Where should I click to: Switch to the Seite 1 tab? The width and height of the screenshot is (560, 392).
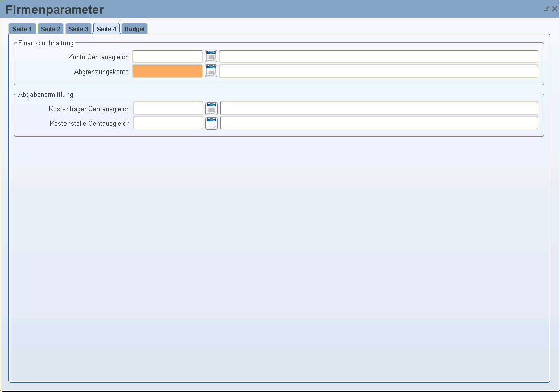click(22, 29)
